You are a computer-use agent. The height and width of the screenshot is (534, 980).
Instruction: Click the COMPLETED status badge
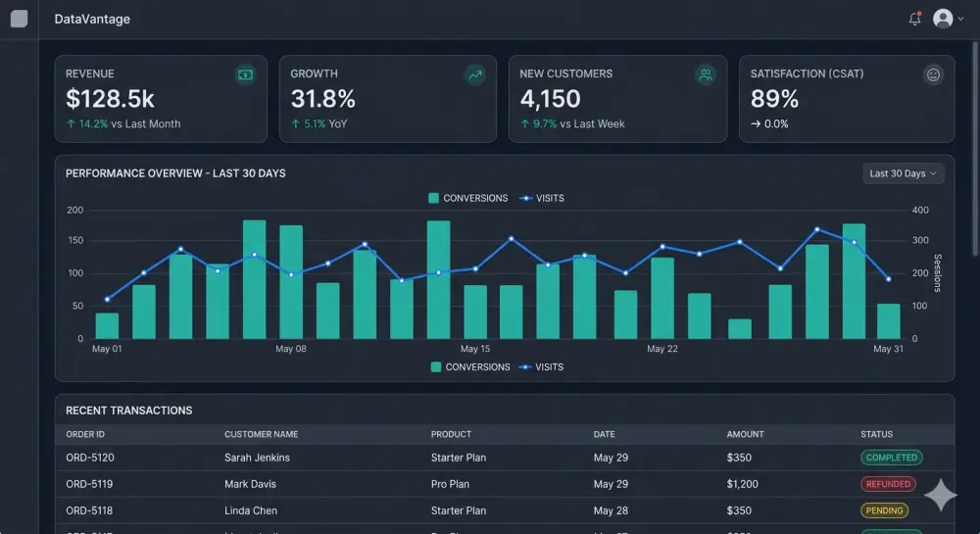tap(891, 458)
